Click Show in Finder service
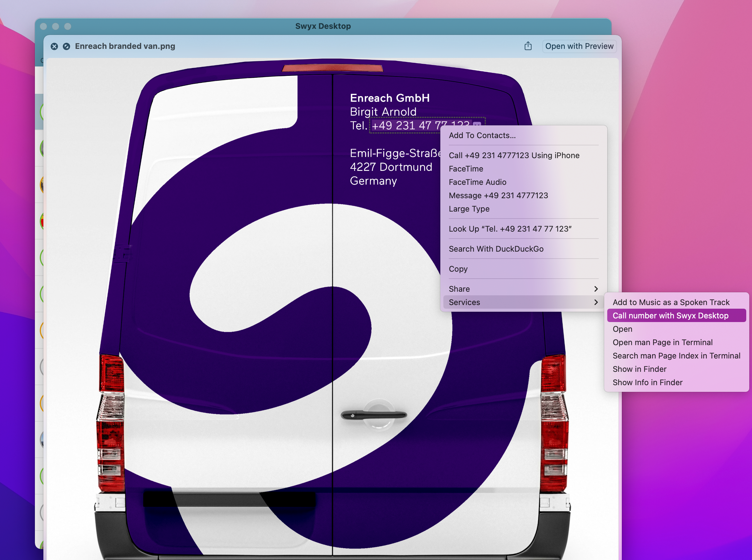Image resolution: width=752 pixels, height=560 pixels. 639,369
